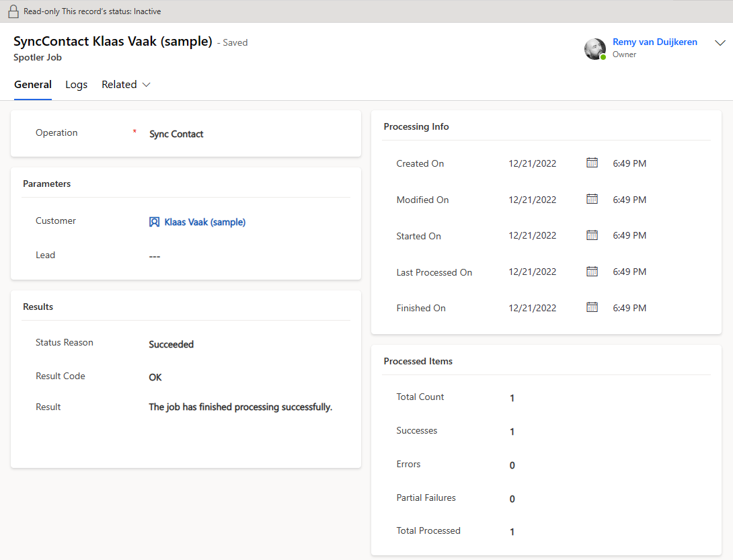Viewport: 733px width, 560px height.
Task: Open the Klaas Vaak (sample) customer link
Action: coord(205,222)
